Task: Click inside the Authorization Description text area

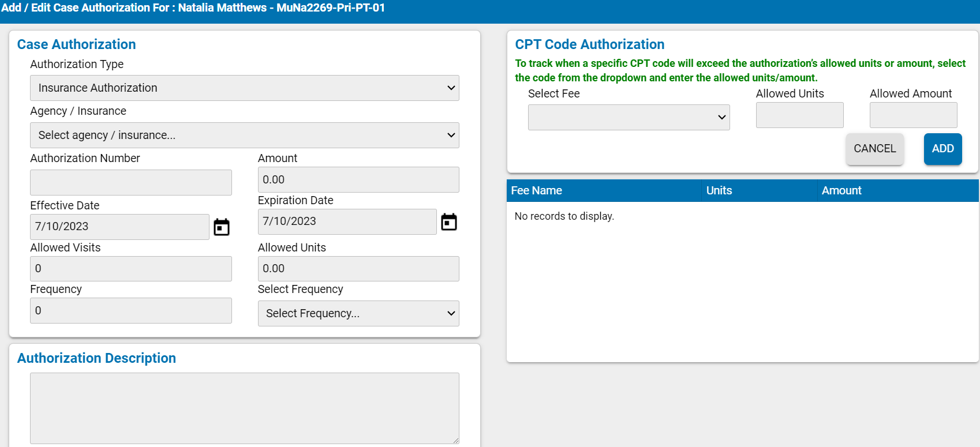Action: tap(244, 408)
